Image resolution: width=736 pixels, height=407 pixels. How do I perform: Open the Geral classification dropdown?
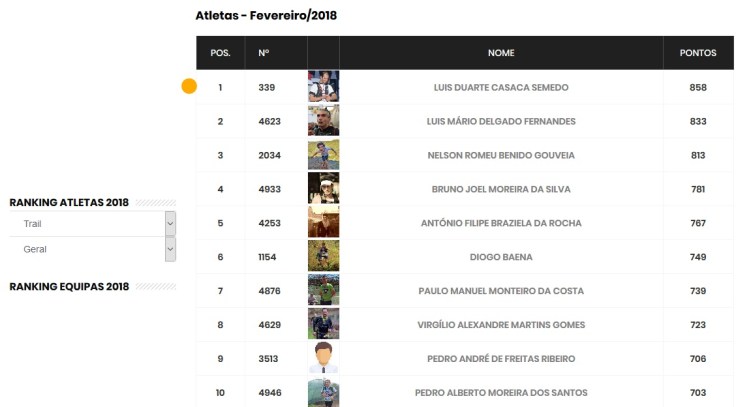[x=92, y=249]
